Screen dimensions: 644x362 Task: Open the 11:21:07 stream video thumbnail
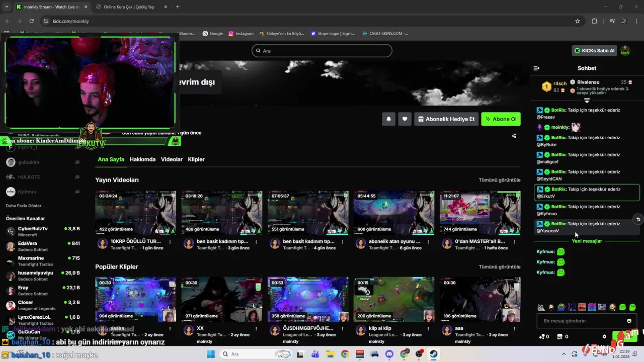click(x=480, y=213)
